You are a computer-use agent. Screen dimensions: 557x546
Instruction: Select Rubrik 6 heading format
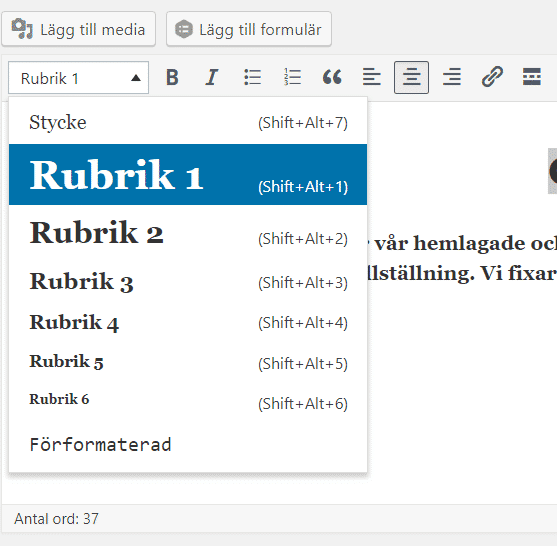pos(188,401)
